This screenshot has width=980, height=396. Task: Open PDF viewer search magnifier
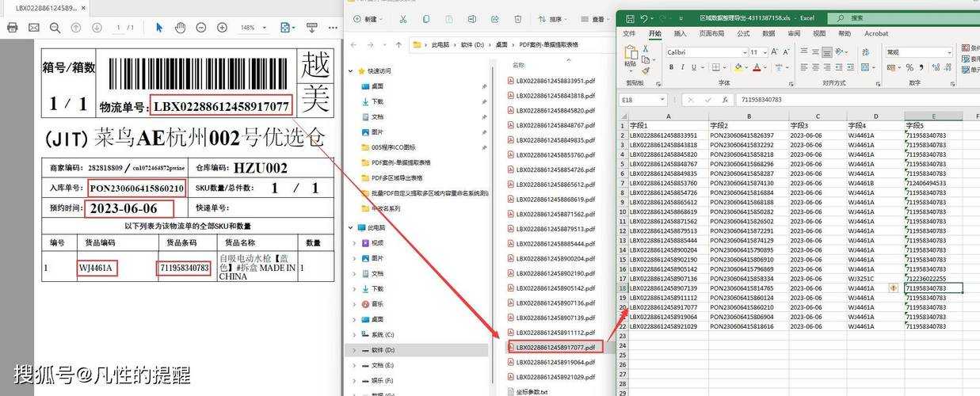coord(55,28)
